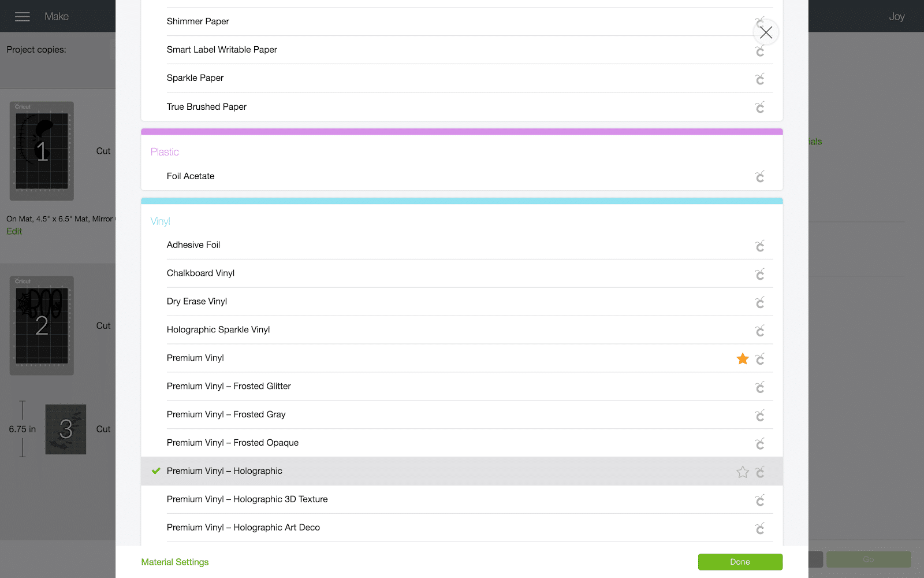The width and height of the screenshot is (924, 578).
Task: Choose True Brushed Paper
Action: point(462,107)
